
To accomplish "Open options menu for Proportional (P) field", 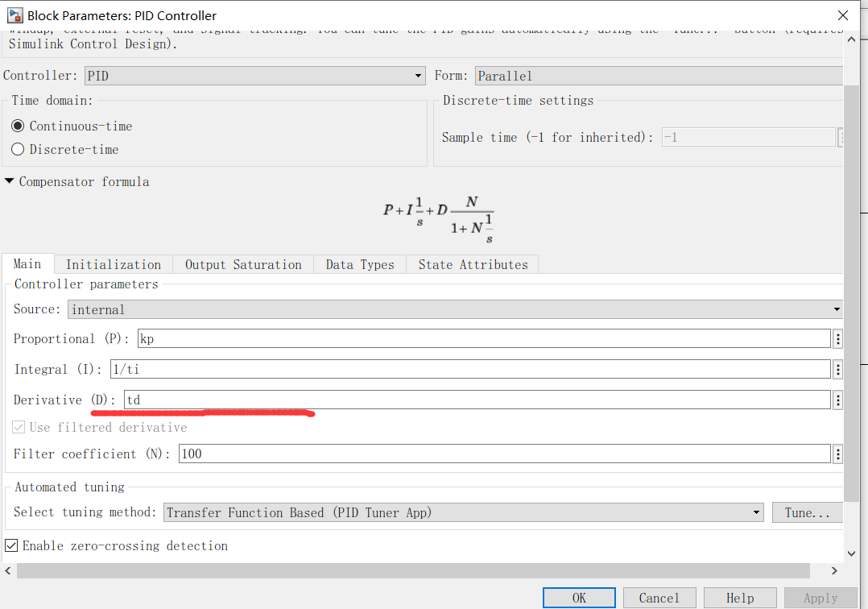I will [x=837, y=339].
